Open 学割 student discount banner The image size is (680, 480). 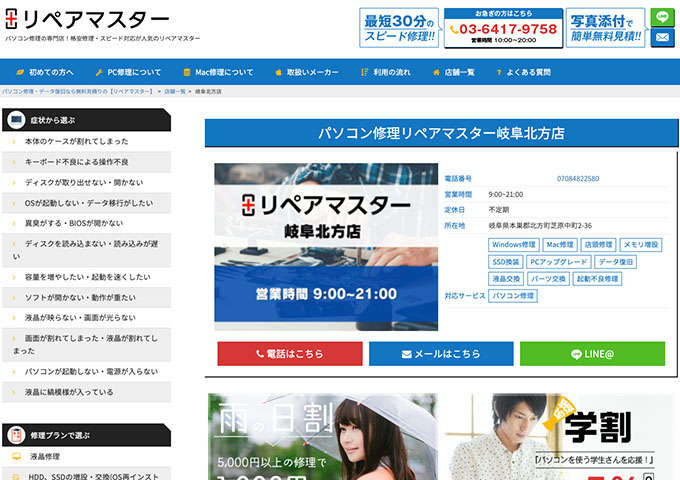click(x=559, y=437)
